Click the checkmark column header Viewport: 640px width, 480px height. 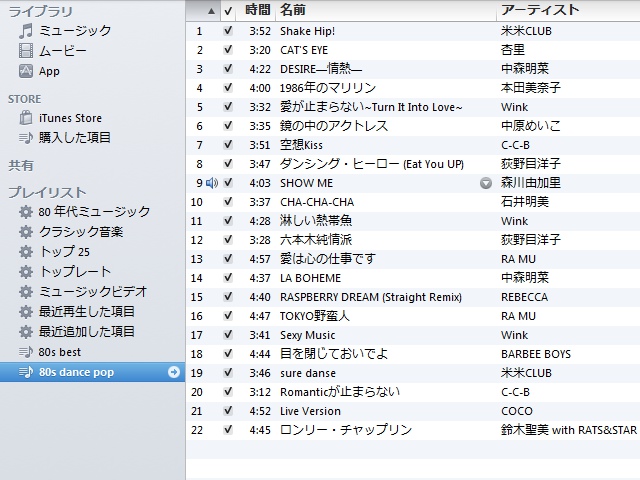[228, 11]
